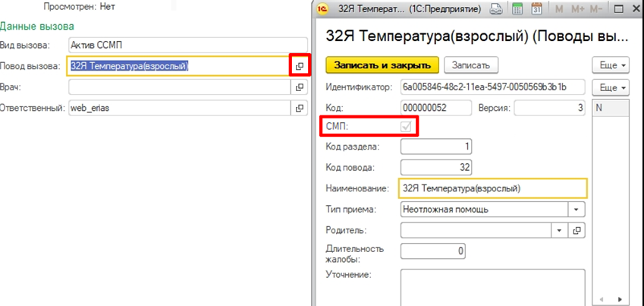Click the print preview icon in title bar
The height and width of the screenshot is (306, 644).
pos(496,10)
